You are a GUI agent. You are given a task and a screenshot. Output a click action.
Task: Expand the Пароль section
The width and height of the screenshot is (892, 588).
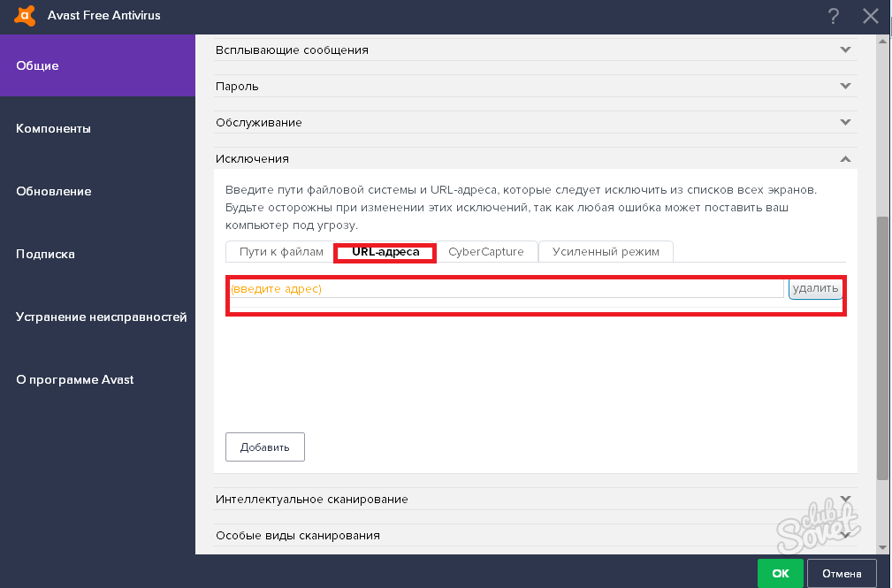(x=845, y=87)
